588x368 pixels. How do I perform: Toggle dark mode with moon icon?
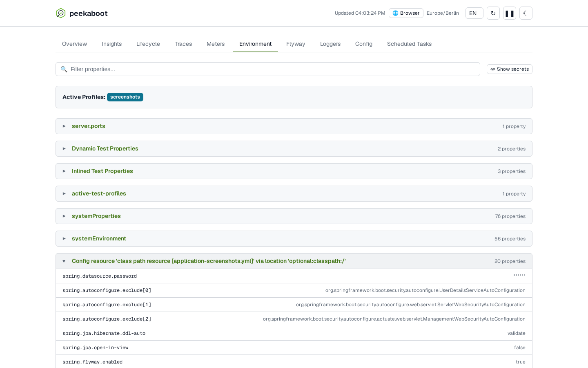click(526, 13)
